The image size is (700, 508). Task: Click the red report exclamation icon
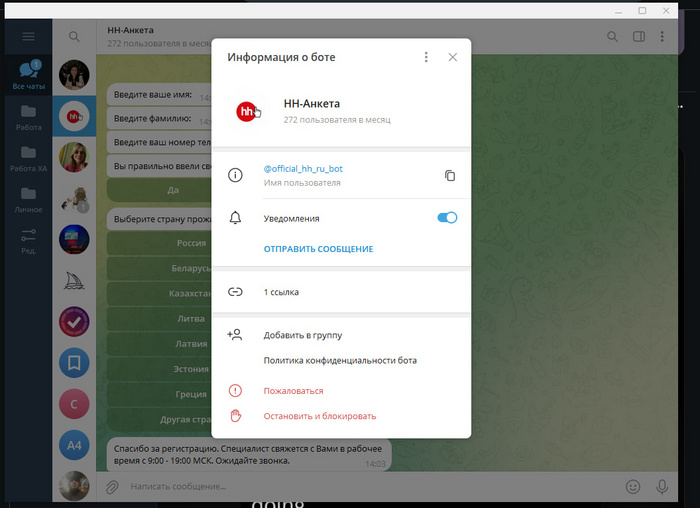235,391
